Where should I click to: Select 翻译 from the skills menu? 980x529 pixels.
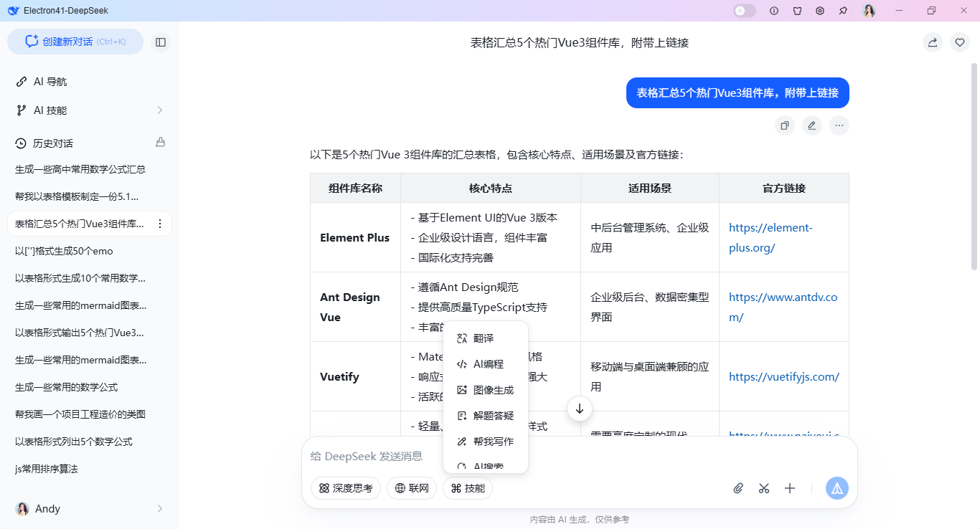click(484, 338)
